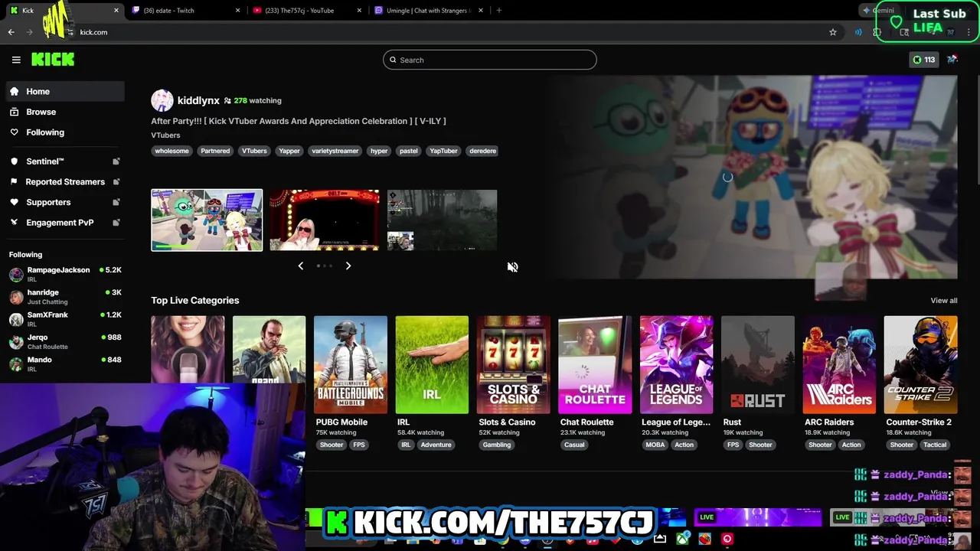980x551 pixels.
Task: Open Home in the sidebar
Action: [x=64, y=91]
